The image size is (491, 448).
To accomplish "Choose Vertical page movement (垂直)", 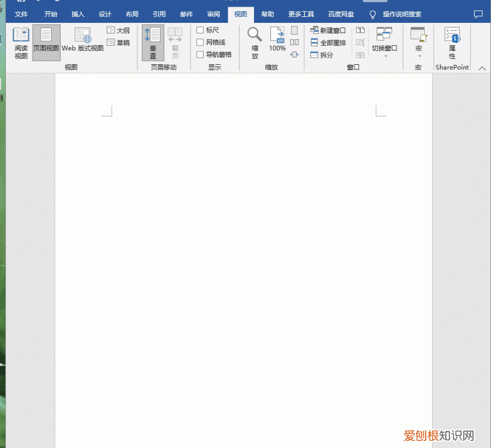I will [153, 43].
